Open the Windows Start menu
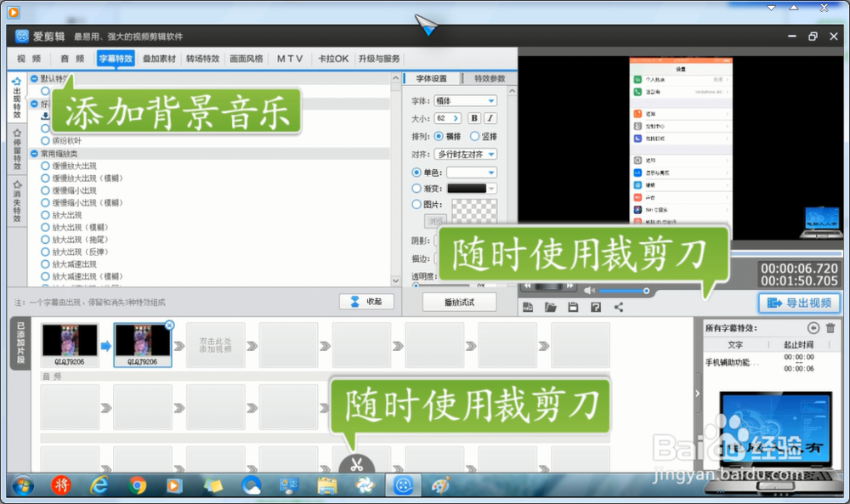This screenshot has width=850, height=504. tap(22, 485)
